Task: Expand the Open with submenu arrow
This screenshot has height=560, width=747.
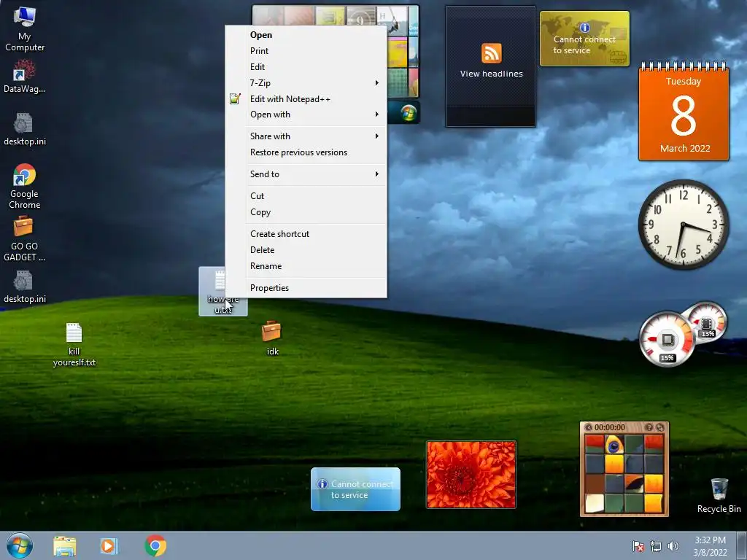Action: [x=377, y=114]
